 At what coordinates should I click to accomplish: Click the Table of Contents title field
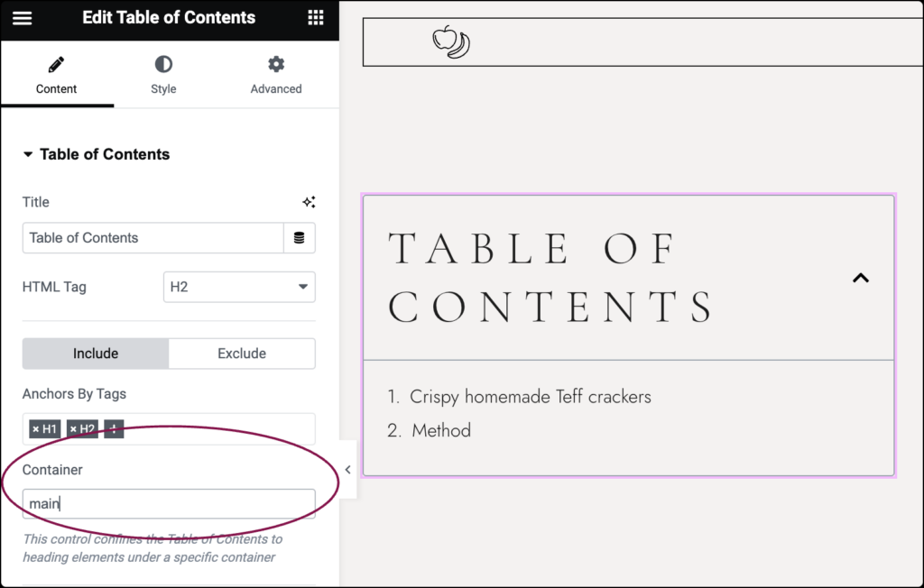[x=152, y=238]
